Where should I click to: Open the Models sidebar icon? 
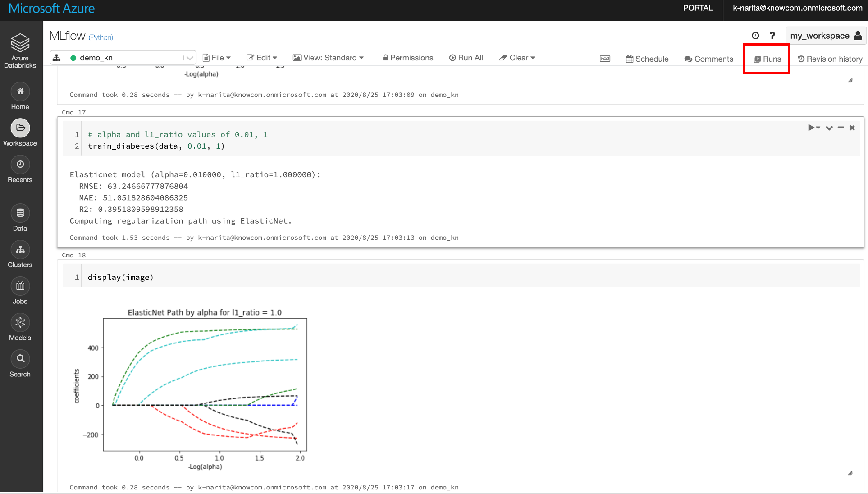tap(20, 323)
